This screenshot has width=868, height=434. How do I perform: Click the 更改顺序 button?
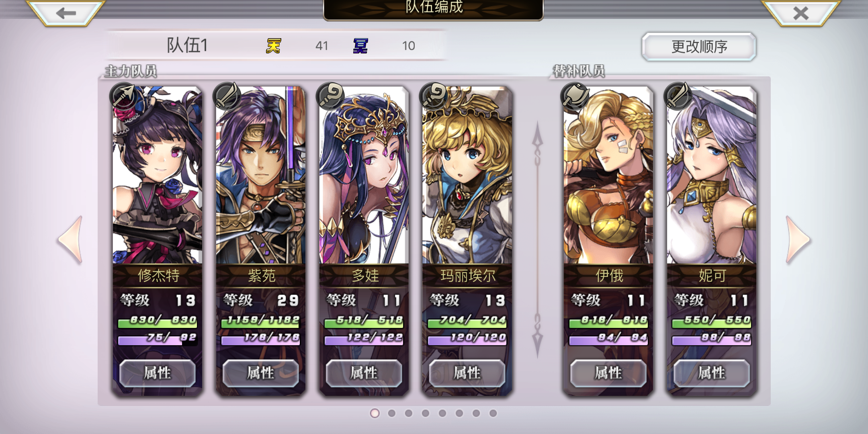tap(699, 47)
